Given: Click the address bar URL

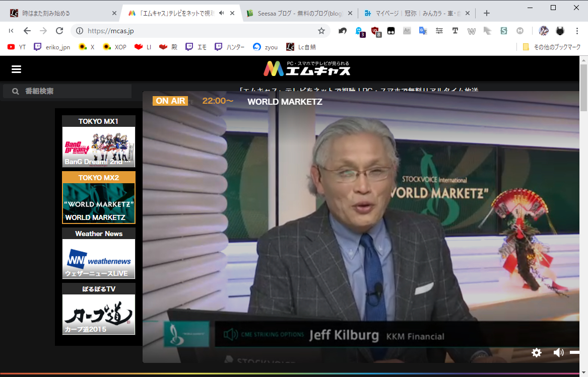Looking at the screenshot, I should tap(111, 31).
